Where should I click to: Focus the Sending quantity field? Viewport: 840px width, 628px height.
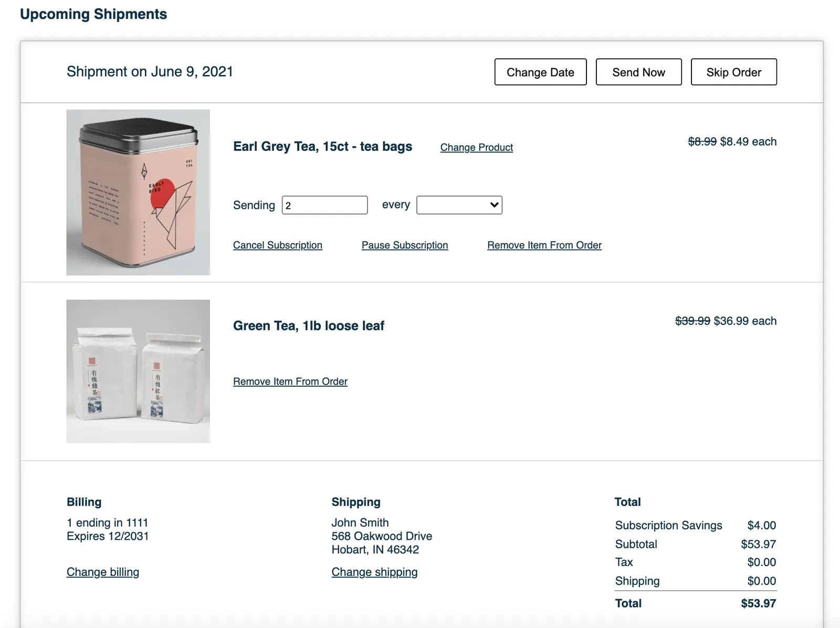tap(324, 205)
